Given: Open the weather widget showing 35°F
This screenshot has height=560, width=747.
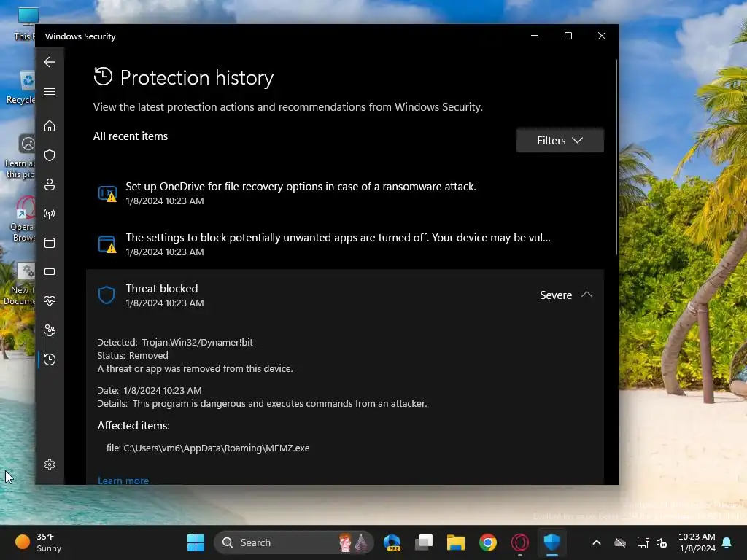Looking at the screenshot, I should tap(38, 542).
